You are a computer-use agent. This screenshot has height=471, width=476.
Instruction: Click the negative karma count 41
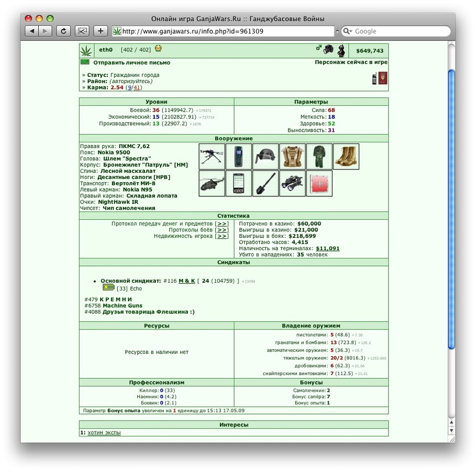coord(137,87)
